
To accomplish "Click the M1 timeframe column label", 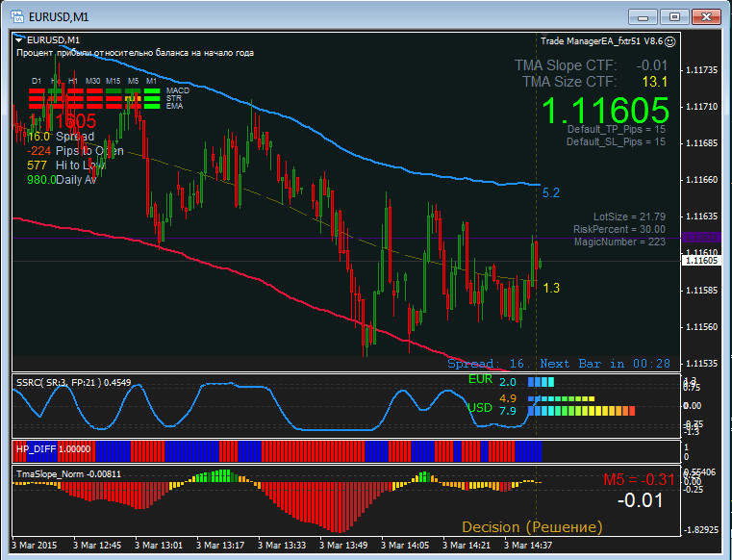I will coord(151,81).
